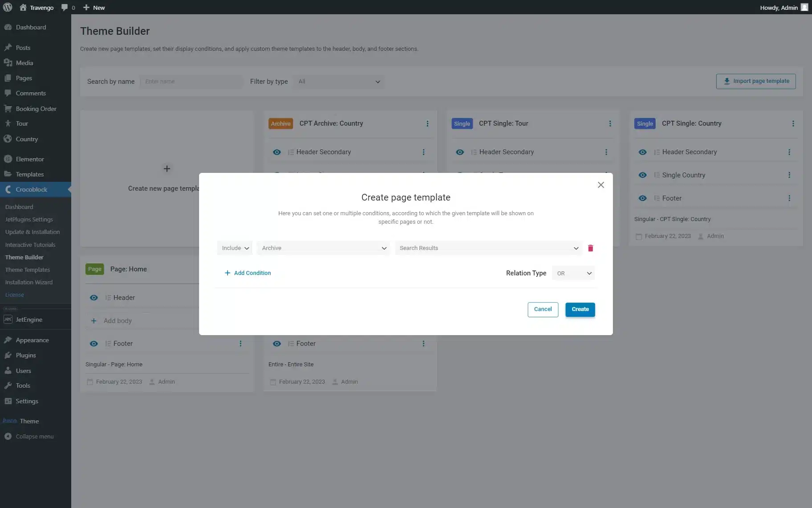This screenshot has height=508, width=812.
Task: Open the Archive condition group dropdown
Action: 323,248
